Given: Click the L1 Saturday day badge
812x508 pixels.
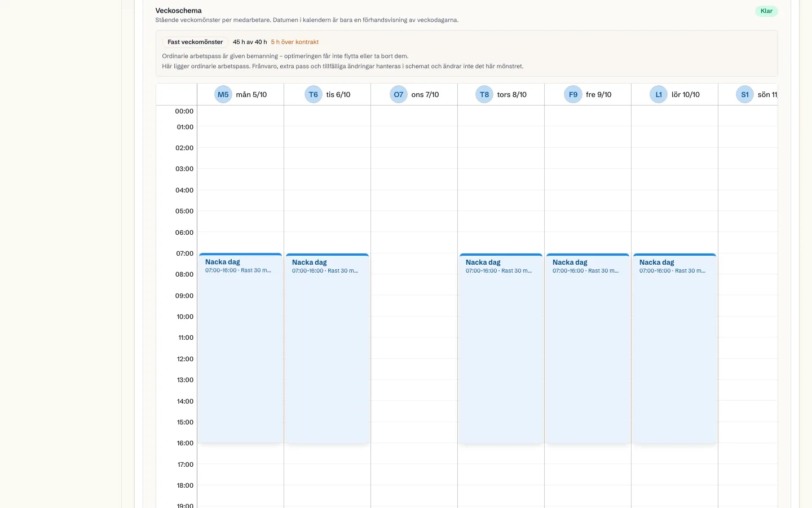Looking at the screenshot, I should coord(659,94).
